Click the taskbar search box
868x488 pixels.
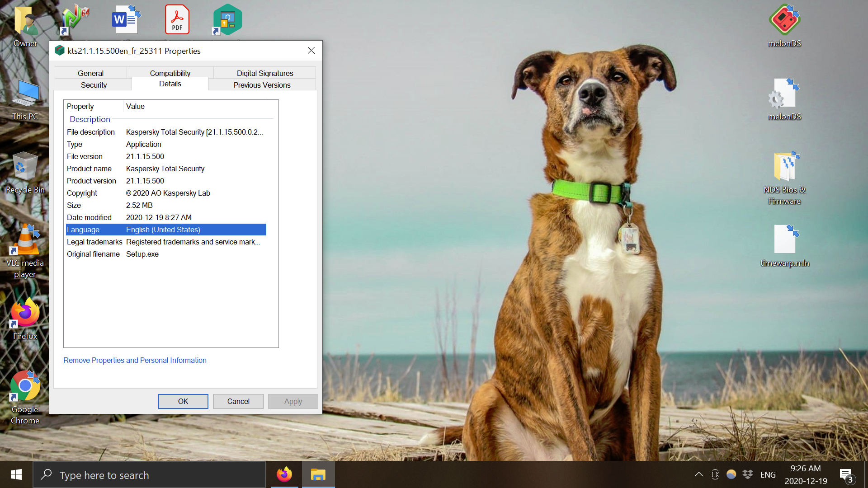149,475
